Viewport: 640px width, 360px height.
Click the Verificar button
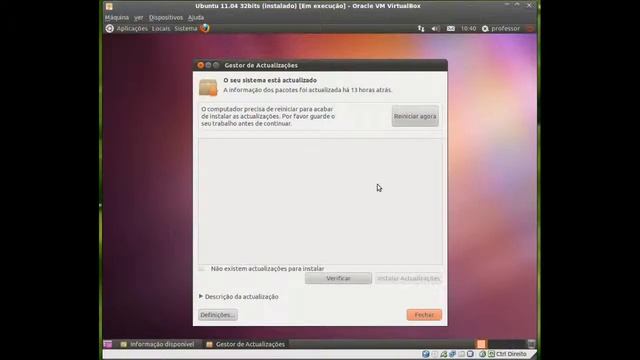(x=338, y=278)
